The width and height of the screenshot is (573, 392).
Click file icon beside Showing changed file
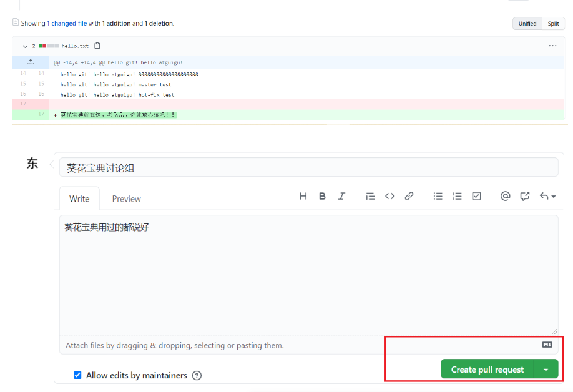[x=16, y=22]
